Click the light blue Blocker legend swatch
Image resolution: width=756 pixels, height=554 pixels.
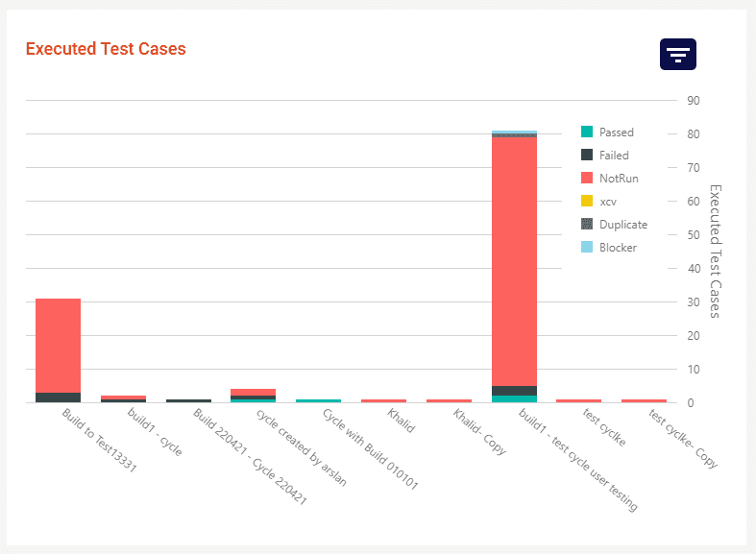pos(587,248)
